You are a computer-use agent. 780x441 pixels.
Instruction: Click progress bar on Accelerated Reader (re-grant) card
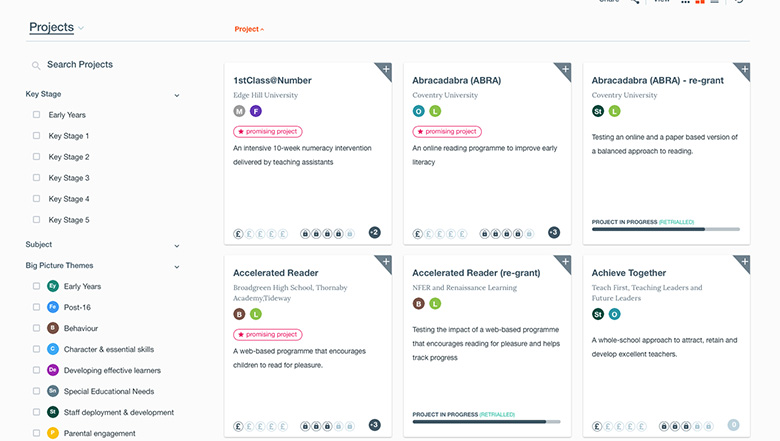pyautogui.click(x=487, y=422)
